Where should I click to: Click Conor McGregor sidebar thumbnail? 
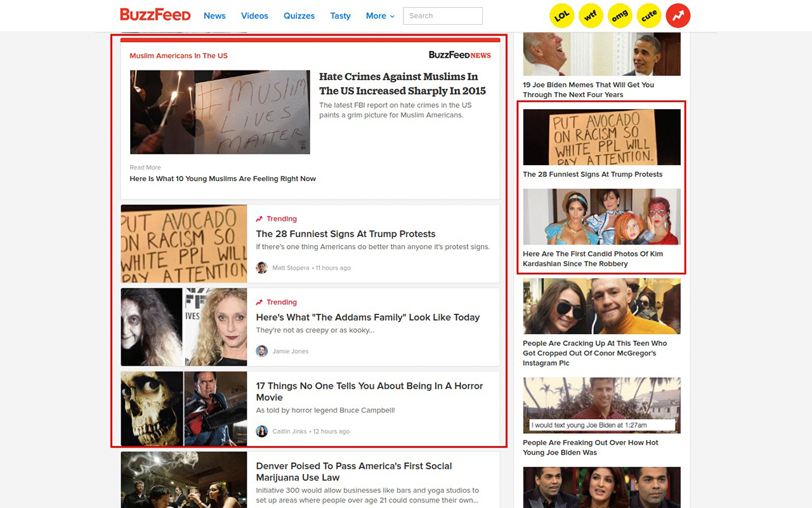pos(602,306)
